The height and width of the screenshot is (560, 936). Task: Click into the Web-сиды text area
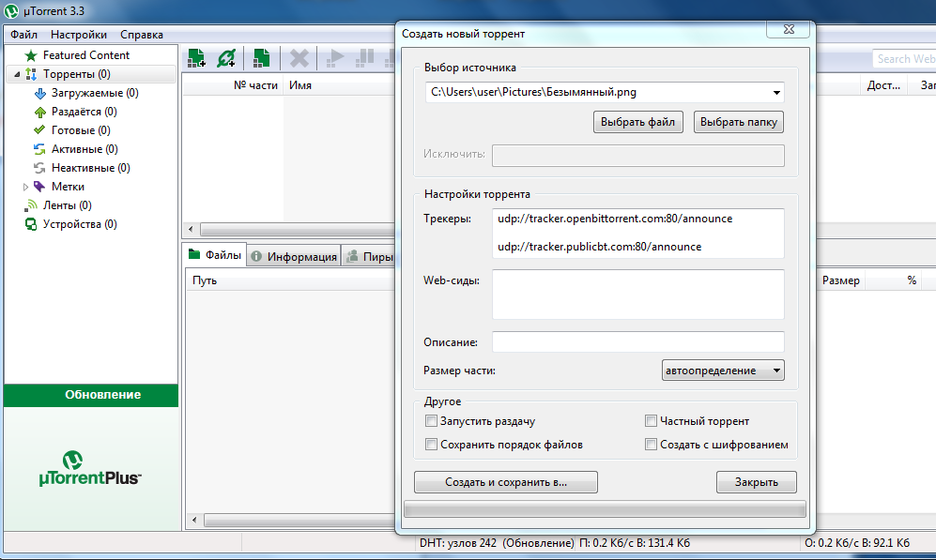point(638,295)
